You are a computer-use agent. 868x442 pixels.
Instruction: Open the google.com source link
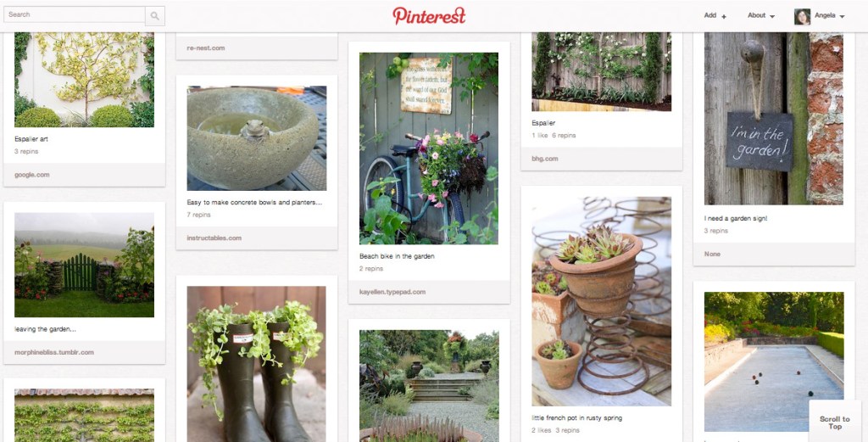pos(32,175)
